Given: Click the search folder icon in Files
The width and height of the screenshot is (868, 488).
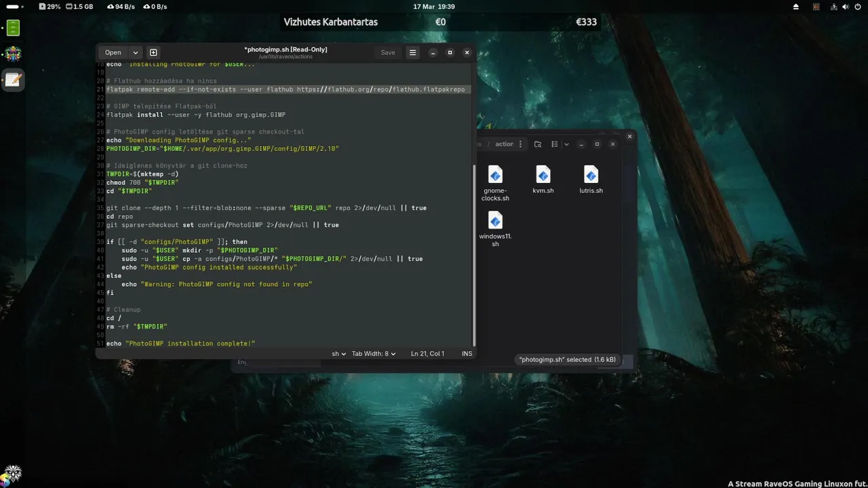Looking at the screenshot, I should (538, 144).
